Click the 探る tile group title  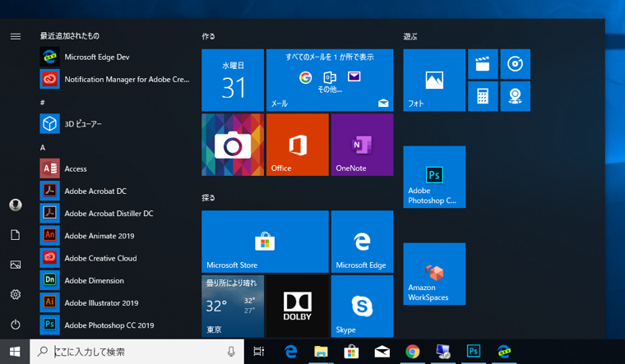(208, 198)
